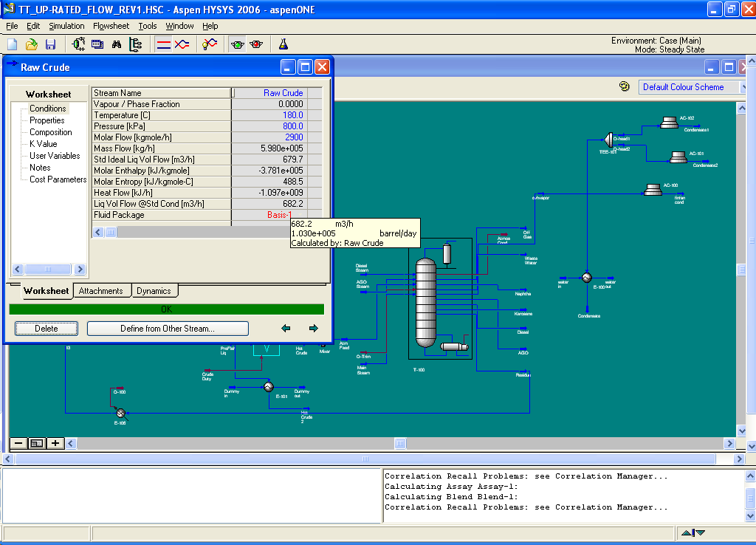Select Notes in Worksheet tree
This screenshot has height=545, width=756.
tap(40, 168)
